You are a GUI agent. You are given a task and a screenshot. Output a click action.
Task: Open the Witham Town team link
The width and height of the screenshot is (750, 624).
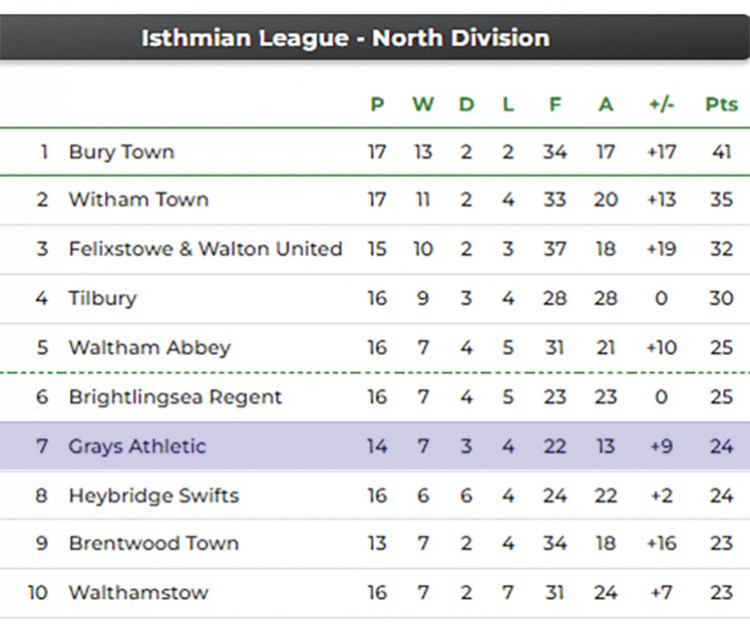[139, 199]
